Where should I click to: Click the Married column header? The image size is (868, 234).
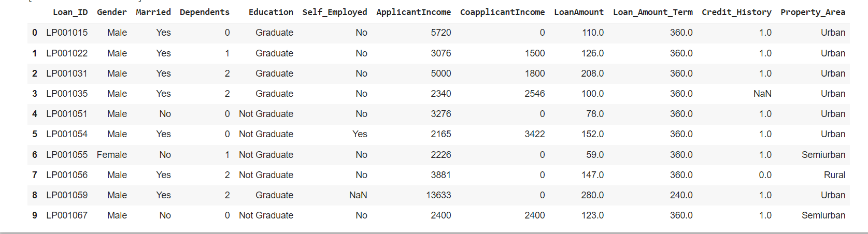coord(153,12)
